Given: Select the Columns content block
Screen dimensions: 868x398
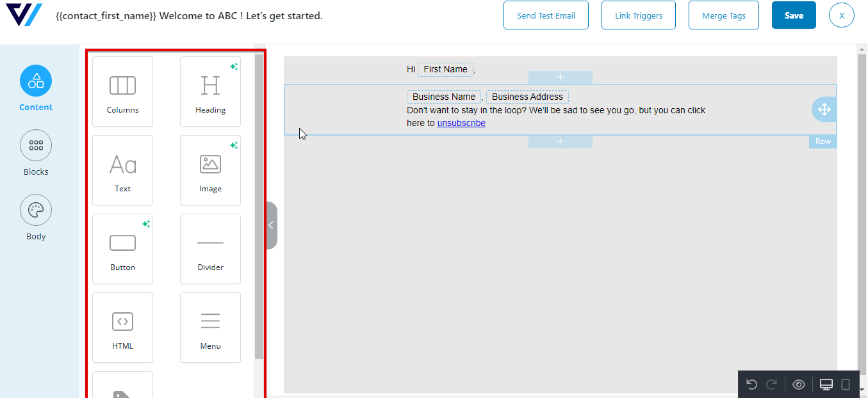Looking at the screenshot, I should tap(122, 92).
